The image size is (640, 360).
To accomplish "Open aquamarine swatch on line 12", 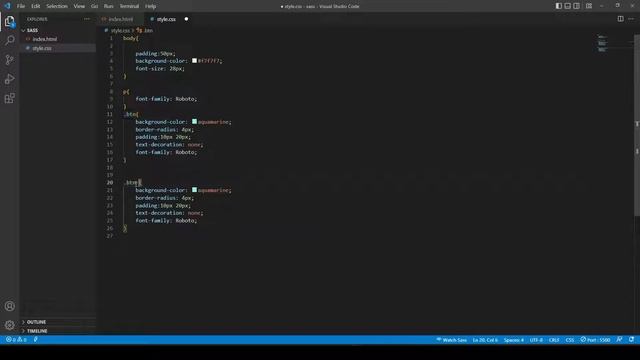I will pyautogui.click(x=194, y=122).
